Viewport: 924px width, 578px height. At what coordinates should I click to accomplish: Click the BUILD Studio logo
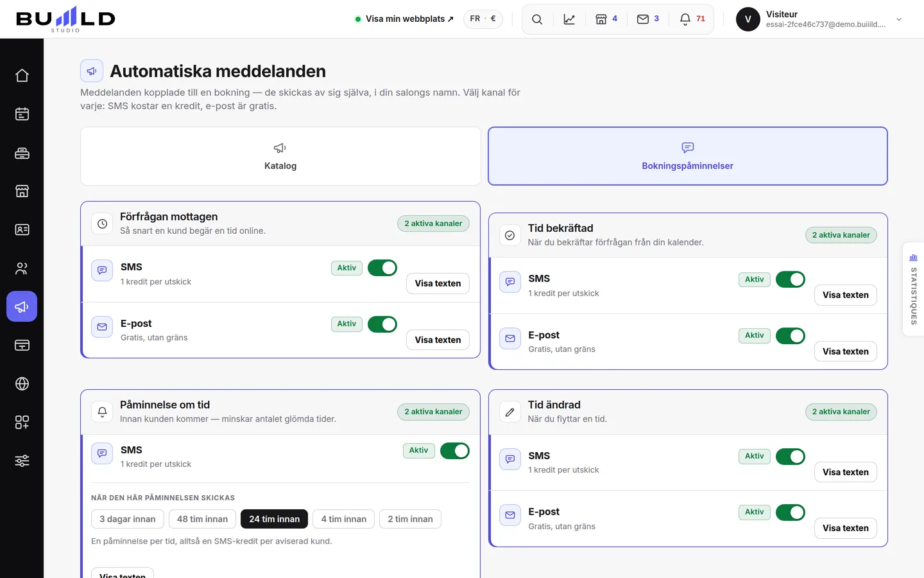[x=65, y=19]
